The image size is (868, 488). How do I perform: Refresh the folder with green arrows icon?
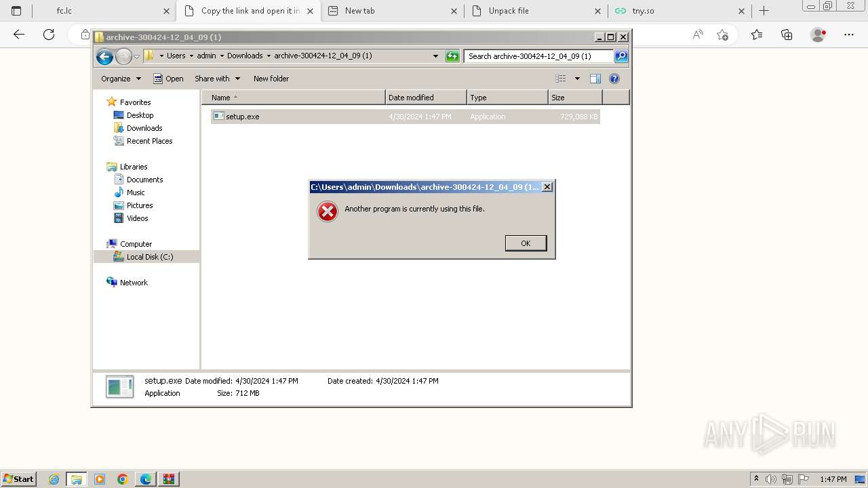point(452,56)
